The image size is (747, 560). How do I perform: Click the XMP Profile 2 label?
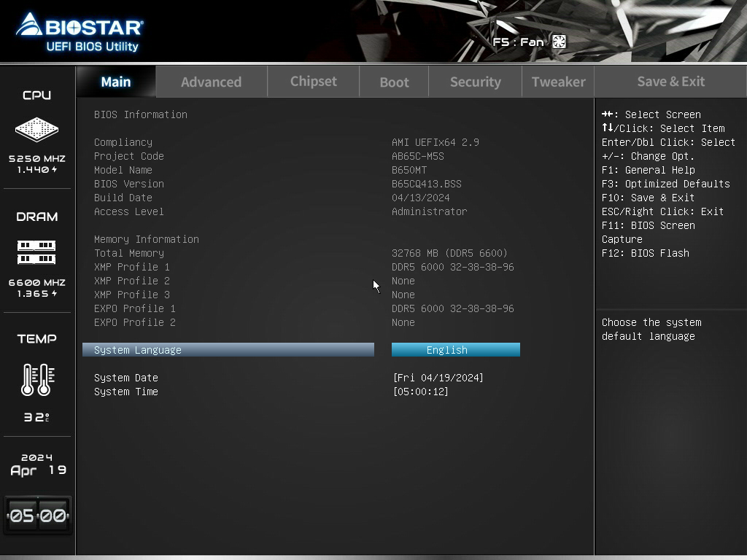coord(132,281)
